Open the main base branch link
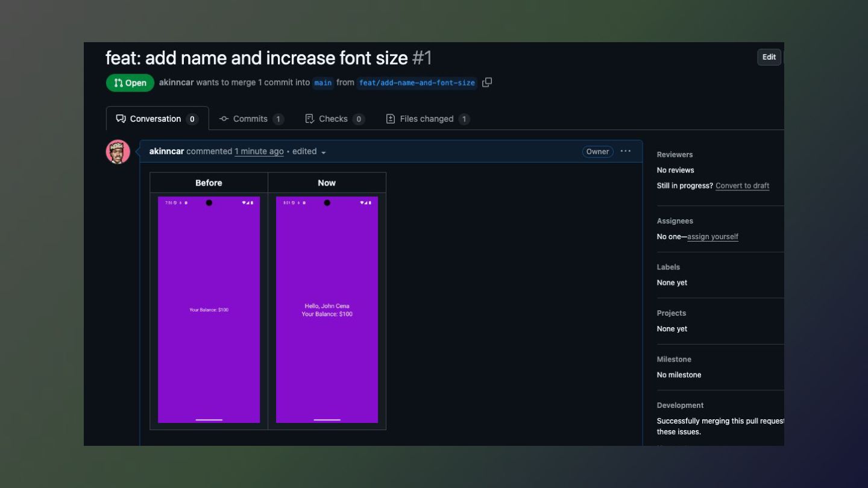868x488 pixels. 323,83
